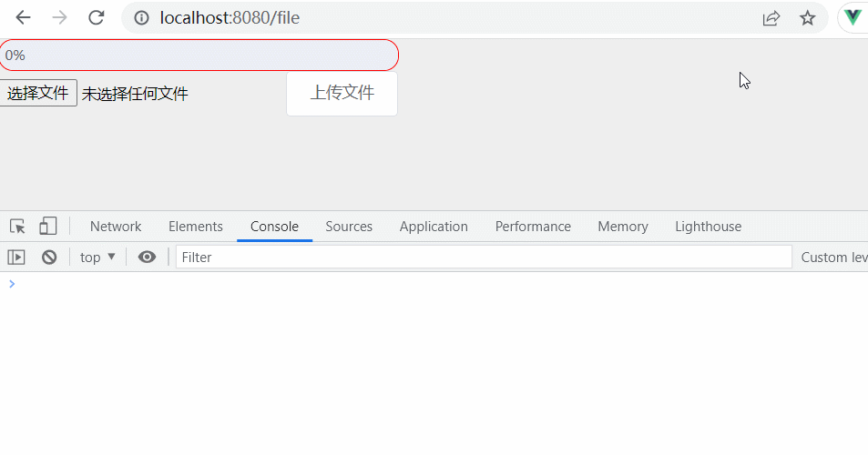Toggle the console sidebar panel
The image size is (868, 455).
(16, 258)
